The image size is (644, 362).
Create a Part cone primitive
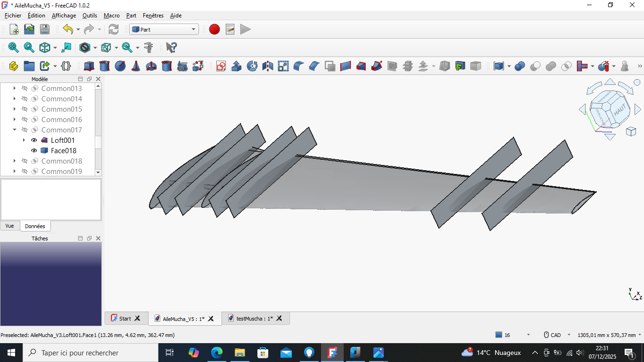click(x=136, y=66)
